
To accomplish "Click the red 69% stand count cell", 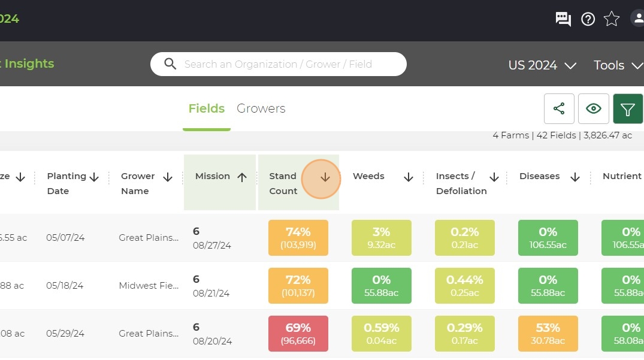I will (298, 334).
